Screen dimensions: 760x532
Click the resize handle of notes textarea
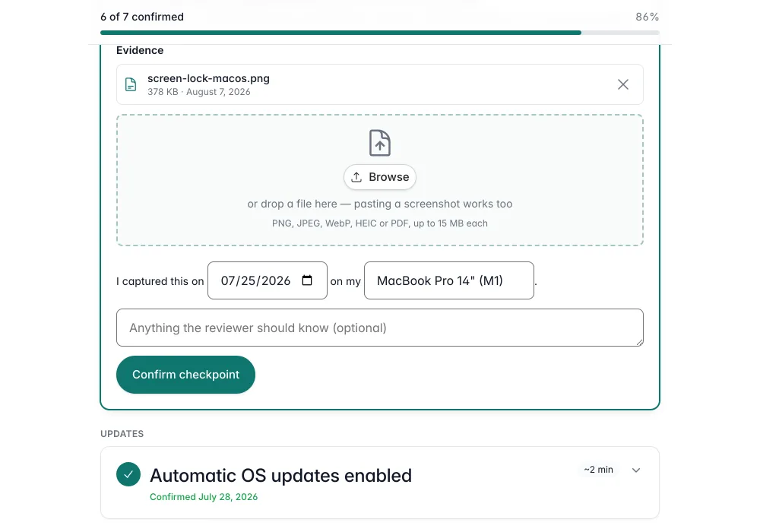(639, 342)
